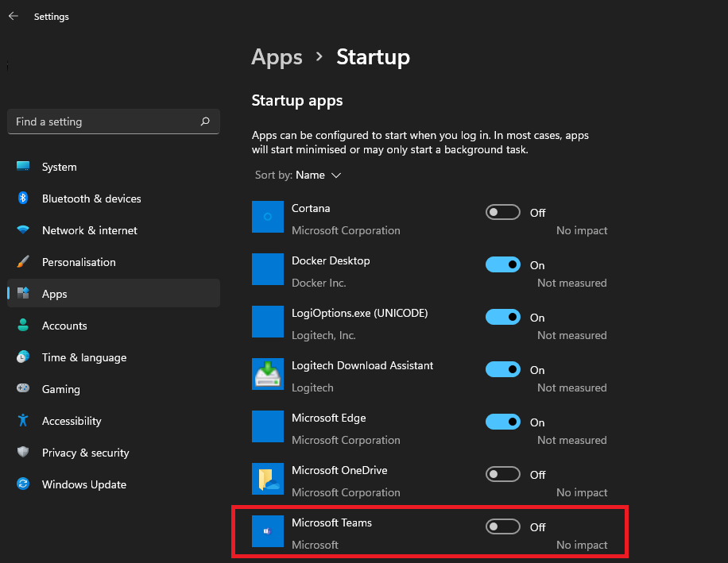Screen dimensions: 728x563
Task: Focus the Find a setting field
Action: 114,121
